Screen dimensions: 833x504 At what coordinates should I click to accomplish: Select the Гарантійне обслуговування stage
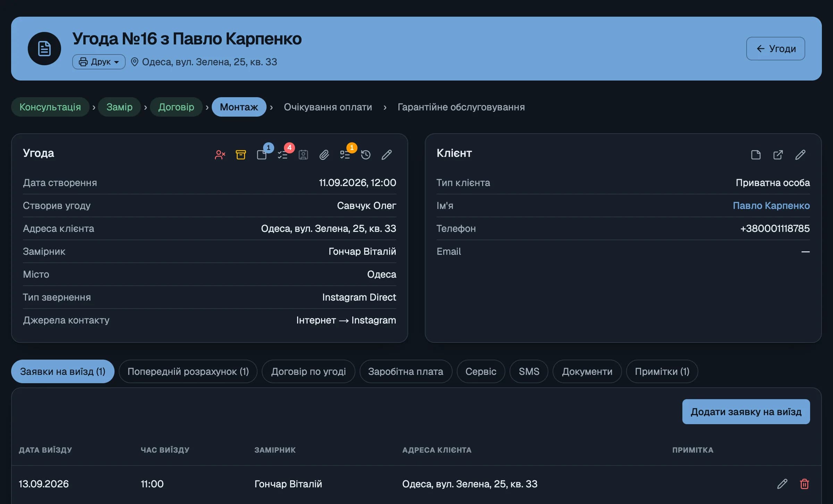(x=461, y=107)
